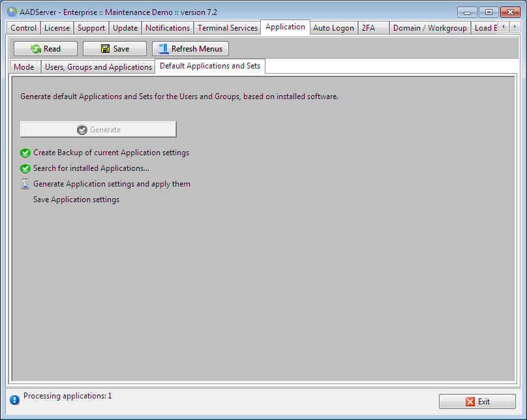Open the Domain / Workgroup tab
The width and height of the screenshot is (527, 420).
pos(430,28)
